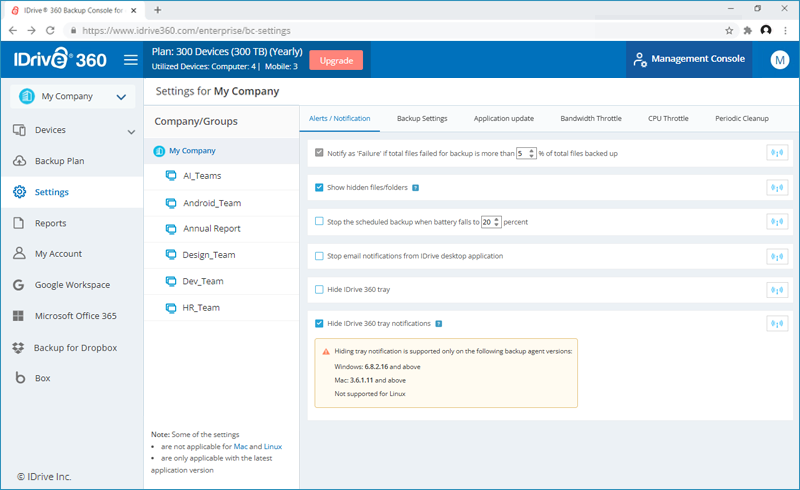
Task: Click the Backup for Dropbox icon
Action: (x=19, y=348)
